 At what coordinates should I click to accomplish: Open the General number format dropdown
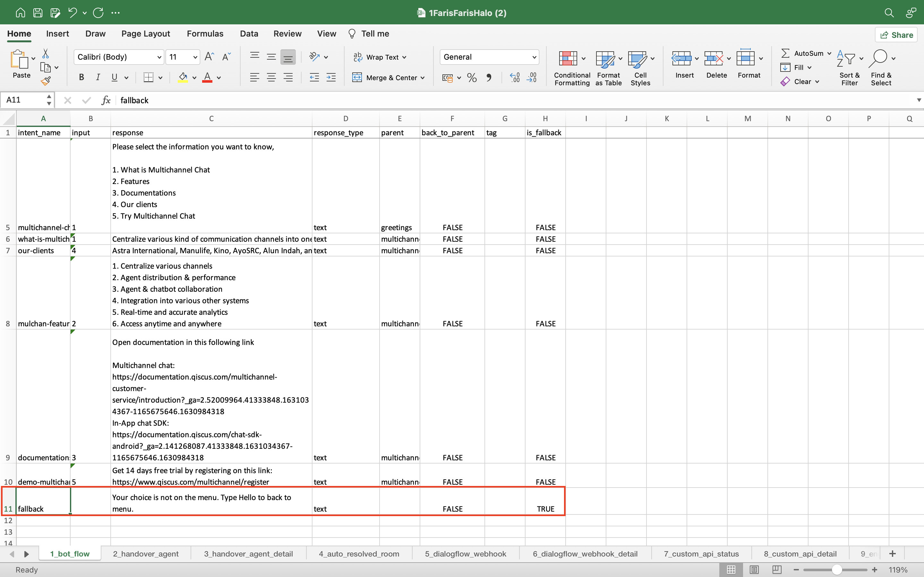click(534, 57)
